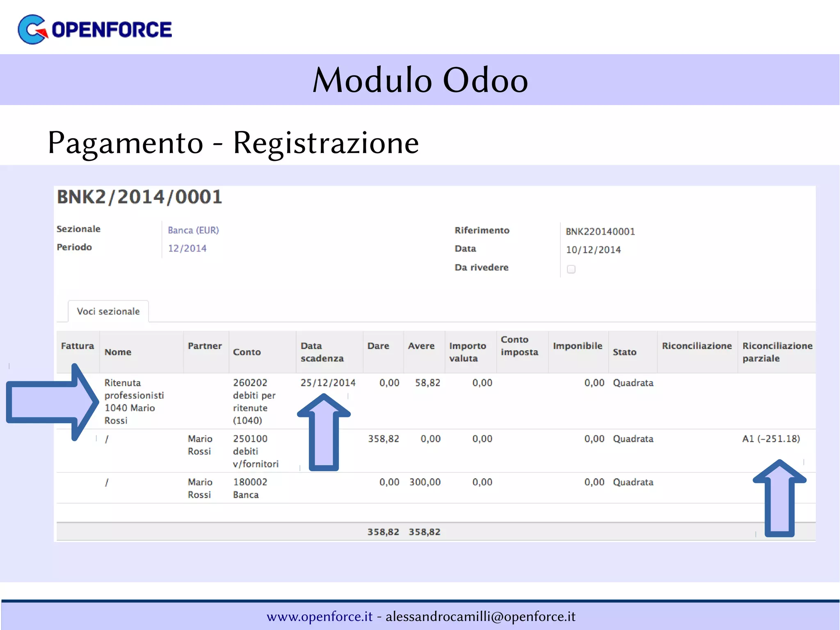Screen dimensions: 840x630
Task: Sort by the Fattura column header
Action: [78, 346]
